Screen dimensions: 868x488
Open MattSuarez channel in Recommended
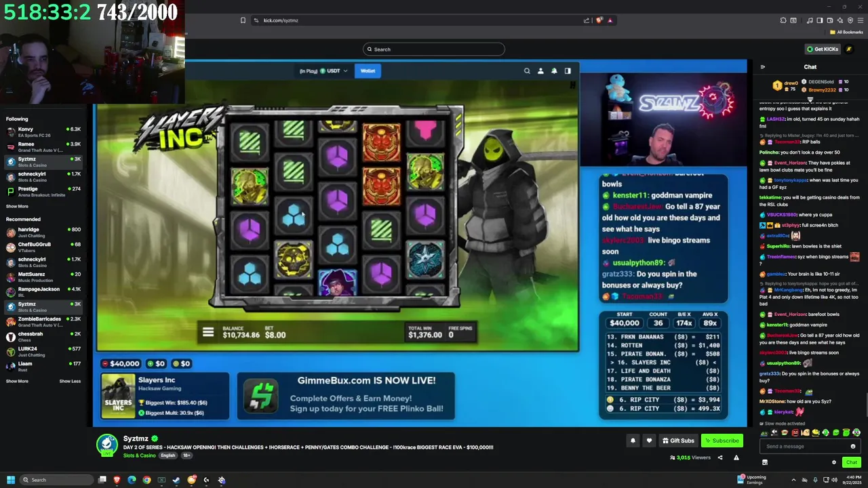coord(43,277)
